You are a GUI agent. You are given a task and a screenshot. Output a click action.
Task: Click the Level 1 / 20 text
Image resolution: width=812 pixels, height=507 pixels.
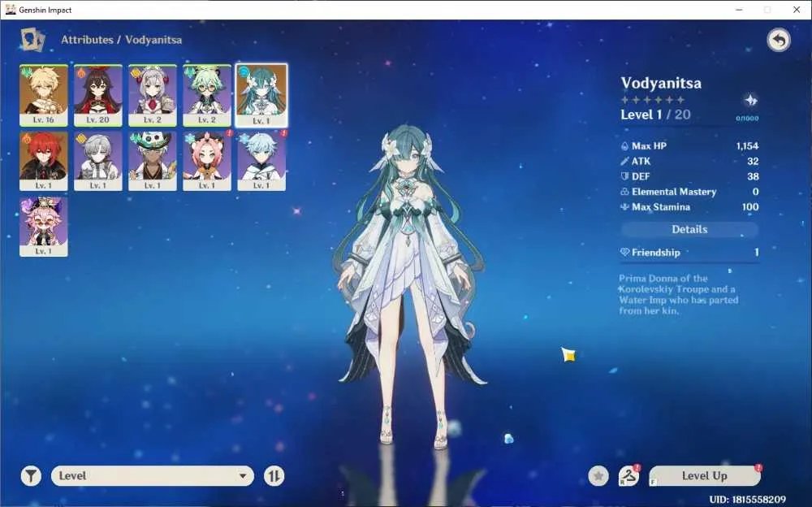655,115
